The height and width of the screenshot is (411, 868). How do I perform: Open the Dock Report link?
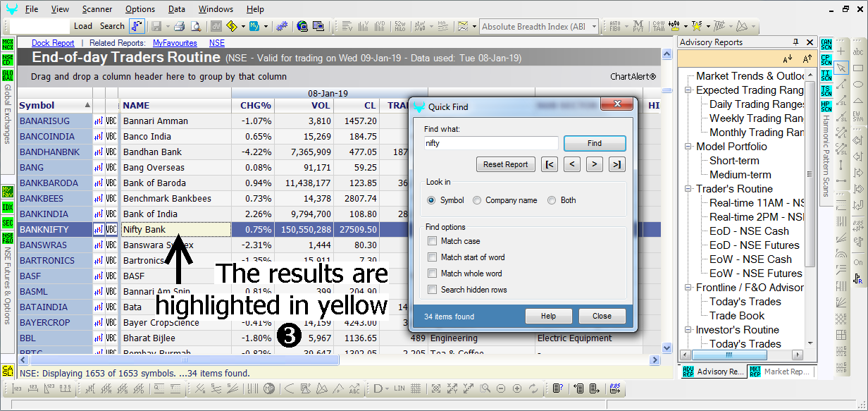53,43
